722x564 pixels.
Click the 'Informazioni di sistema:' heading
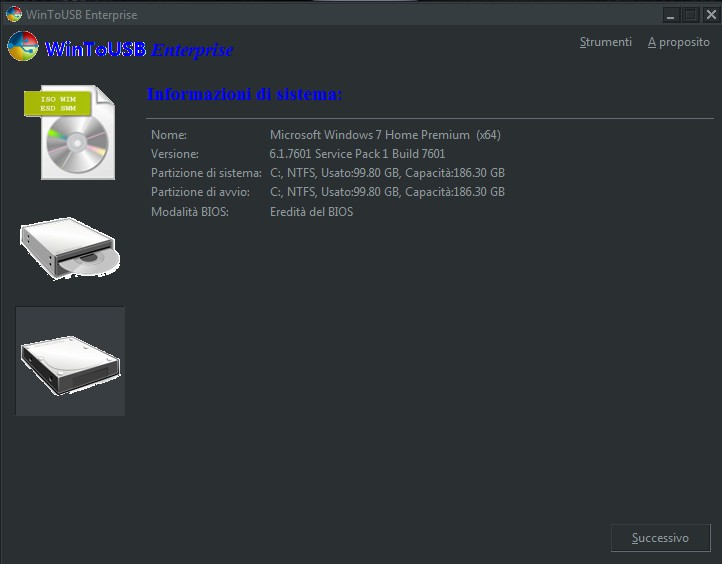pos(244,94)
